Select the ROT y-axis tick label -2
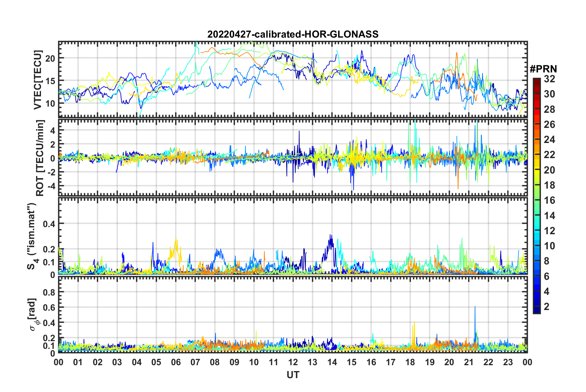This screenshot has height=392, width=586. click(x=51, y=172)
